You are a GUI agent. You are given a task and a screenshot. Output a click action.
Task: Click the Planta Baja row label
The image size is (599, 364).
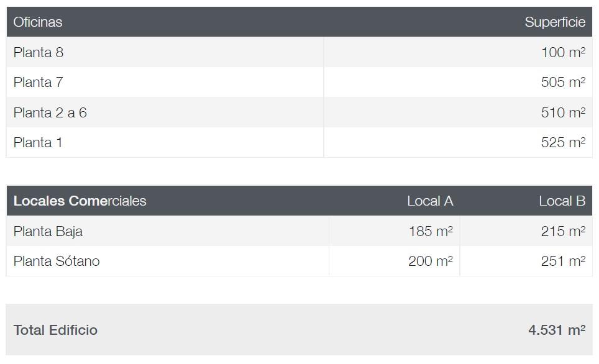(x=48, y=231)
